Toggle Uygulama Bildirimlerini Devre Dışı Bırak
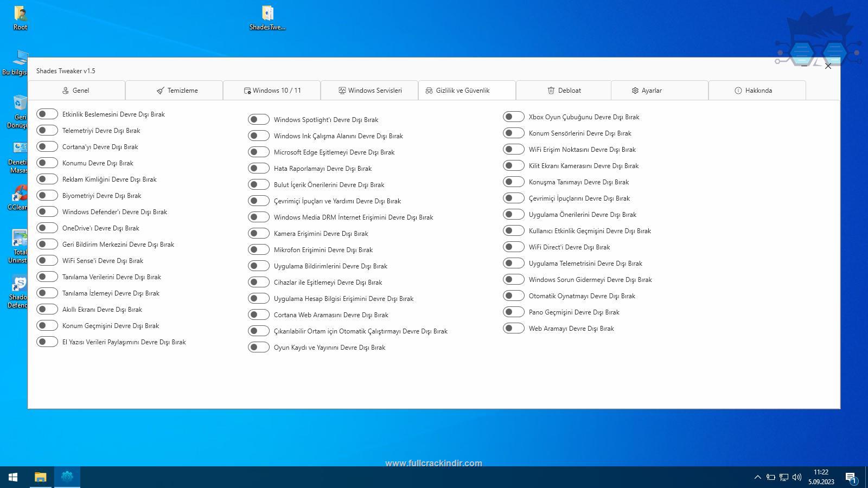 259,266
